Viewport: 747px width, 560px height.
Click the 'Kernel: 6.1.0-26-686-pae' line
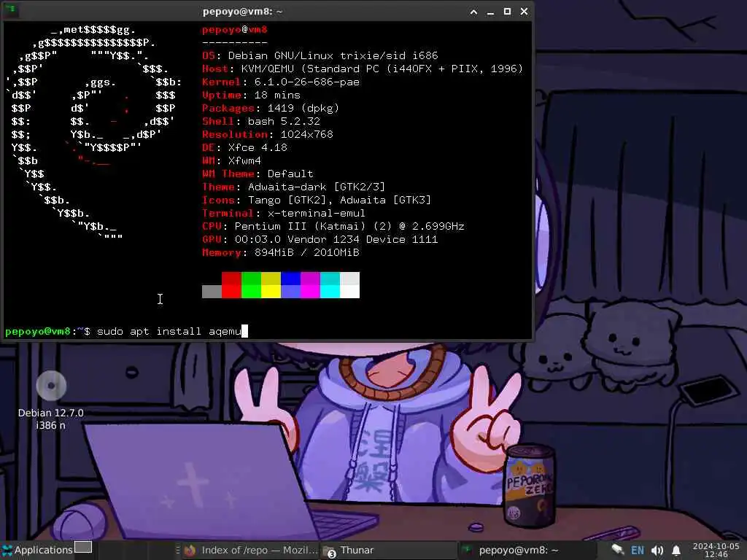click(281, 82)
